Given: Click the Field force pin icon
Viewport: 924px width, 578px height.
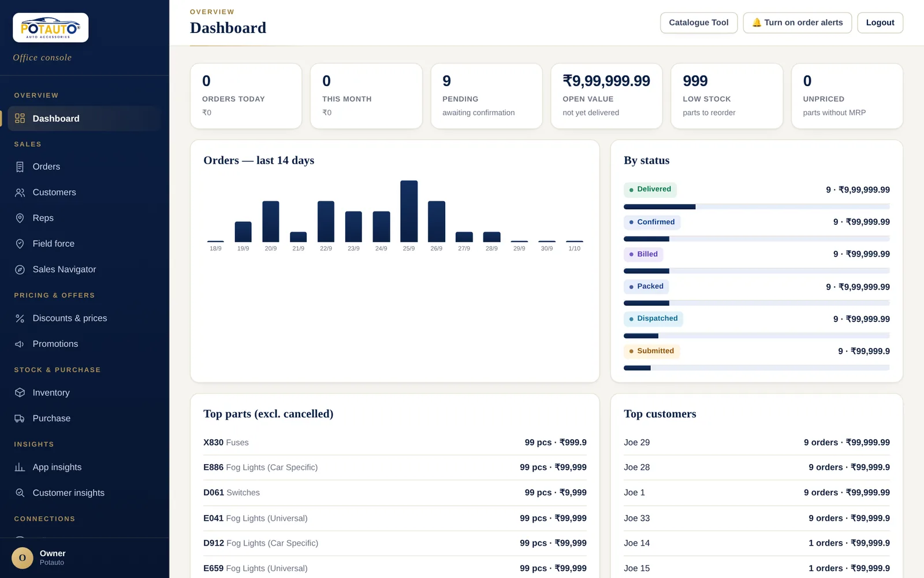Looking at the screenshot, I should [20, 244].
